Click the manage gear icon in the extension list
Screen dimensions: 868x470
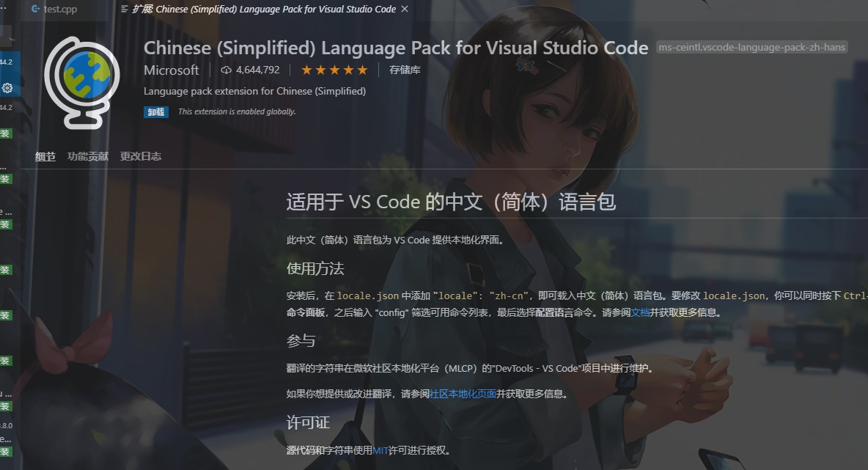point(7,88)
